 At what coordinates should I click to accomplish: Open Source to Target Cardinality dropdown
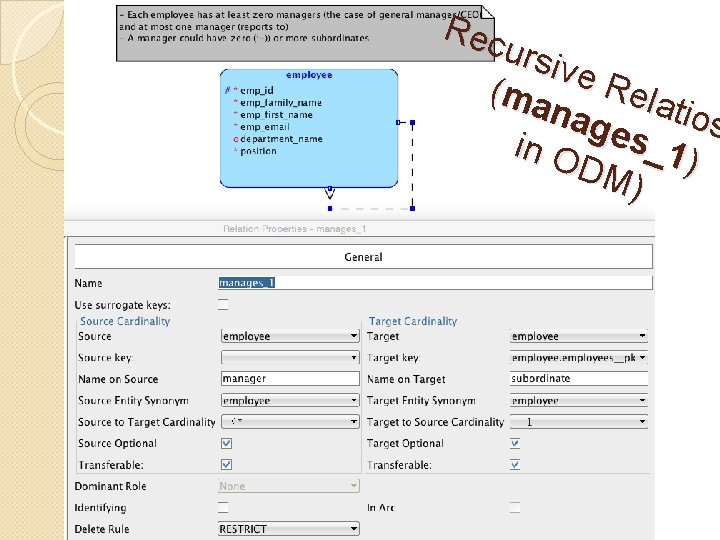(x=290, y=421)
